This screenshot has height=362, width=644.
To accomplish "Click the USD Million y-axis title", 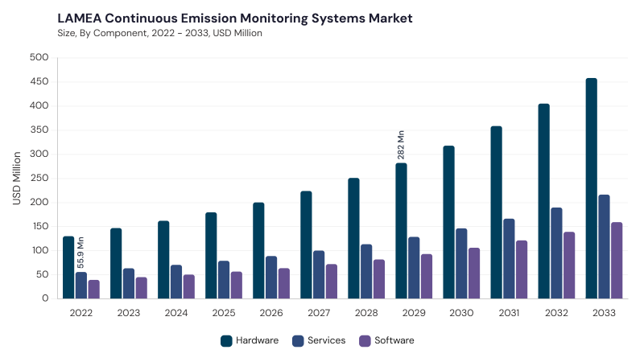I will pyautogui.click(x=16, y=178).
